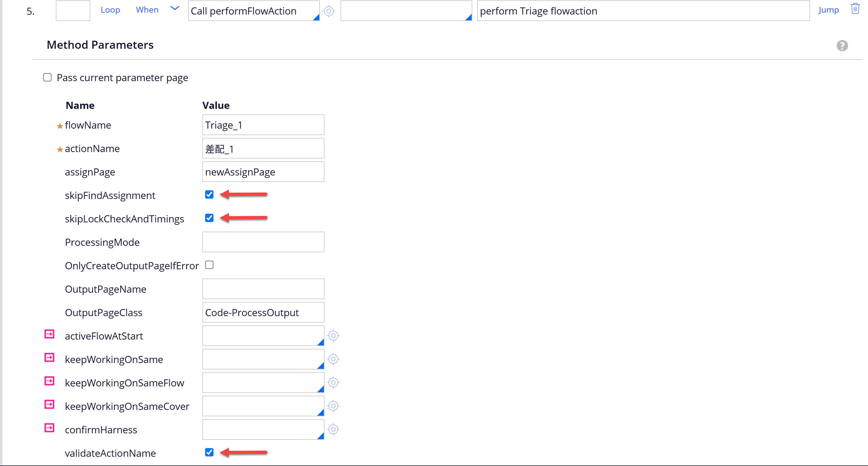The width and height of the screenshot is (868, 466).
Task: Click the actionName value field
Action: tap(263, 148)
